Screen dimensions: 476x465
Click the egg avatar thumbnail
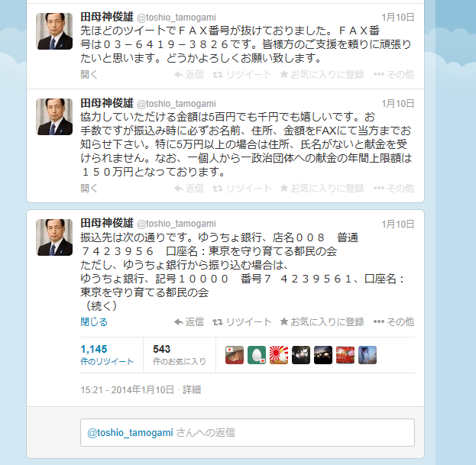coord(257,355)
